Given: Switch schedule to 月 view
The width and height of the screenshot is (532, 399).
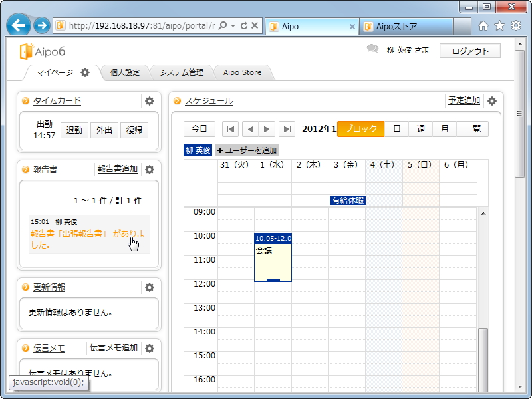Looking at the screenshot, I should click(444, 129).
